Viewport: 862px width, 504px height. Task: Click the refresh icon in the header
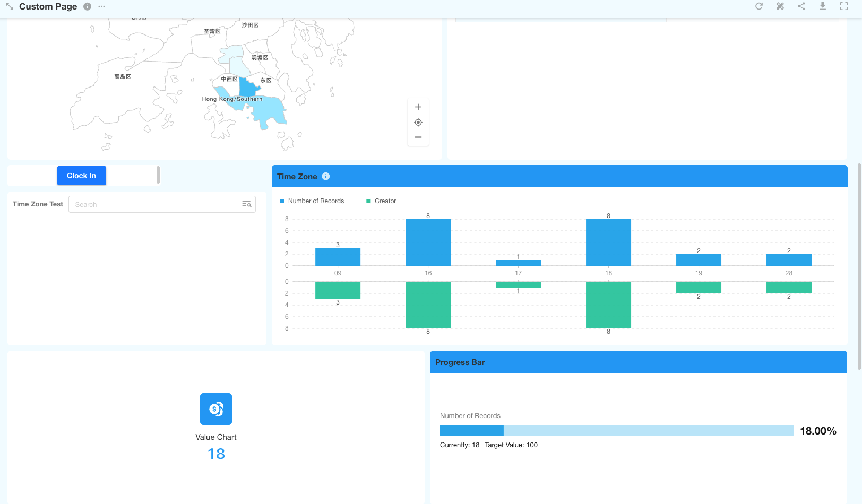point(759,6)
